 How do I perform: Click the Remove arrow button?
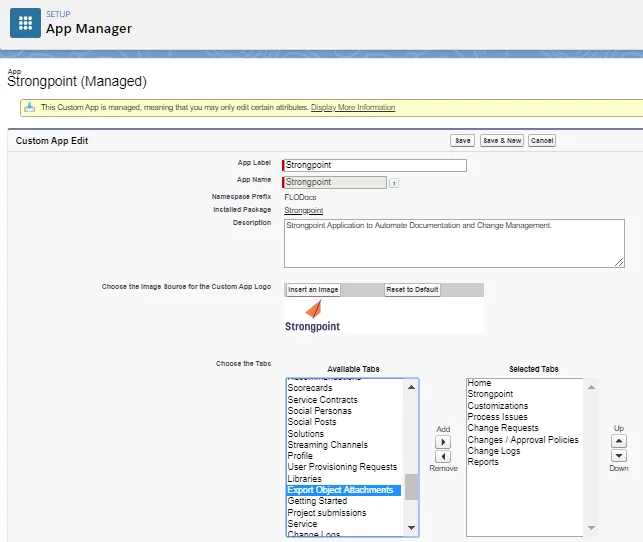pos(443,456)
